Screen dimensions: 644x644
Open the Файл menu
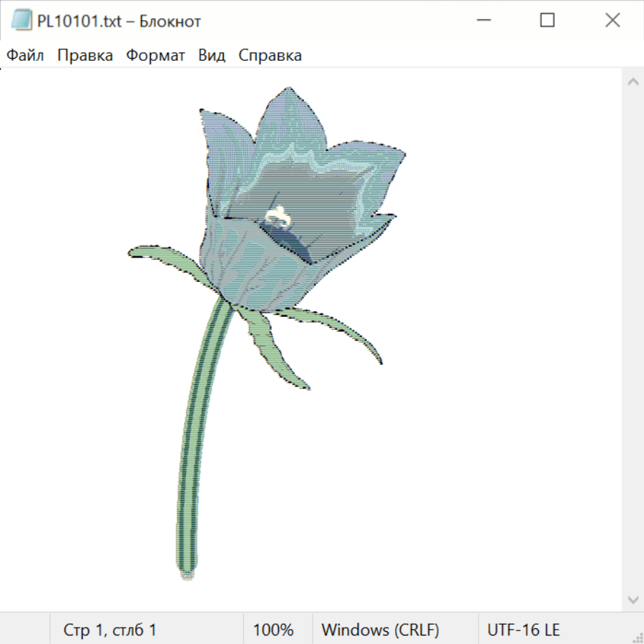tap(26, 56)
